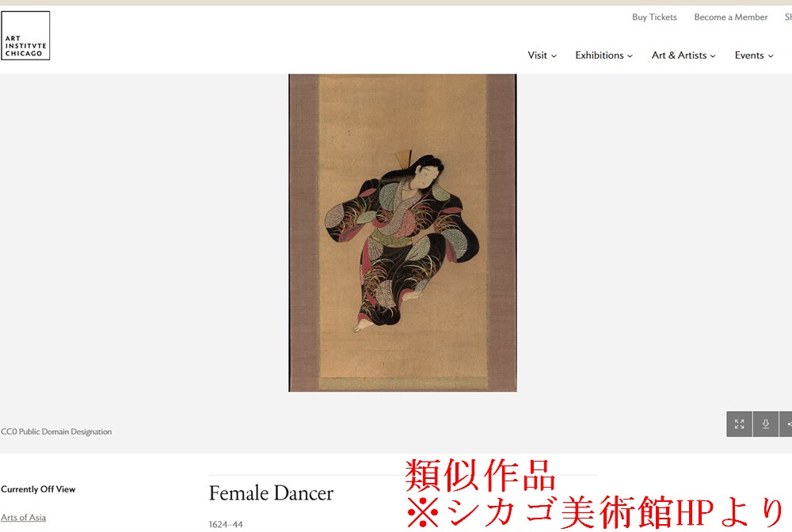
Task: Expand the Exhibitions menu
Action: pyautogui.click(x=604, y=55)
